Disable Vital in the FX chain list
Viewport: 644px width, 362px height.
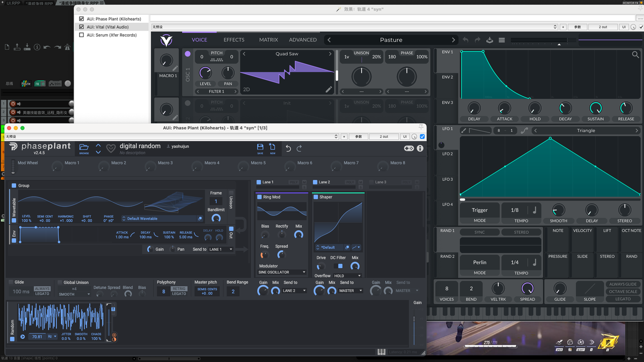pyautogui.click(x=82, y=27)
